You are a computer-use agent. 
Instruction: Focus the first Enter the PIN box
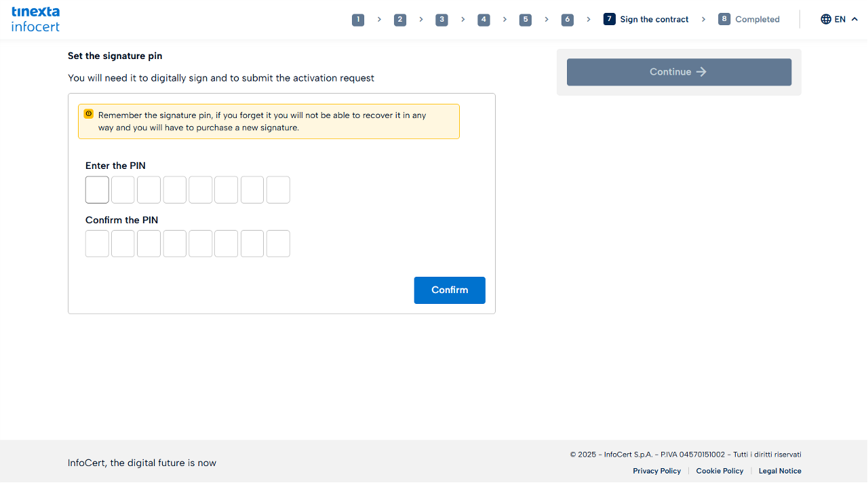coord(97,190)
